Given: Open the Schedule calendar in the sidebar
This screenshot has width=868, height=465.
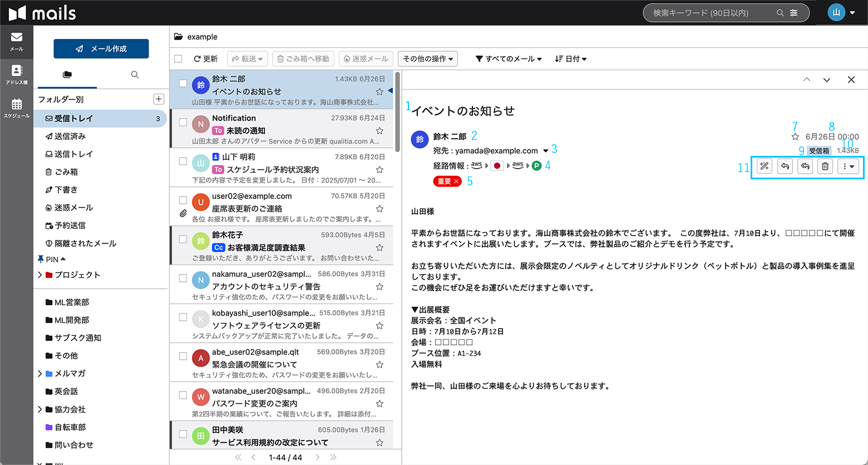Looking at the screenshot, I should [x=17, y=107].
